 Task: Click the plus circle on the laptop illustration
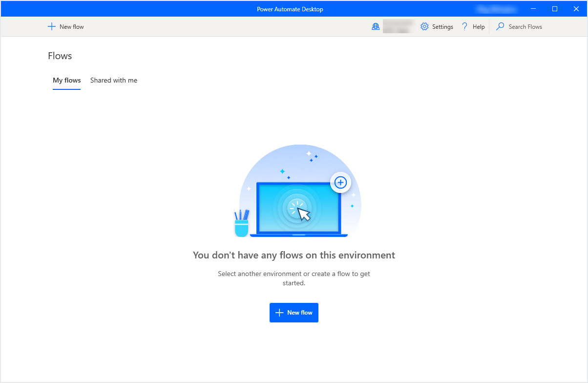(x=340, y=182)
